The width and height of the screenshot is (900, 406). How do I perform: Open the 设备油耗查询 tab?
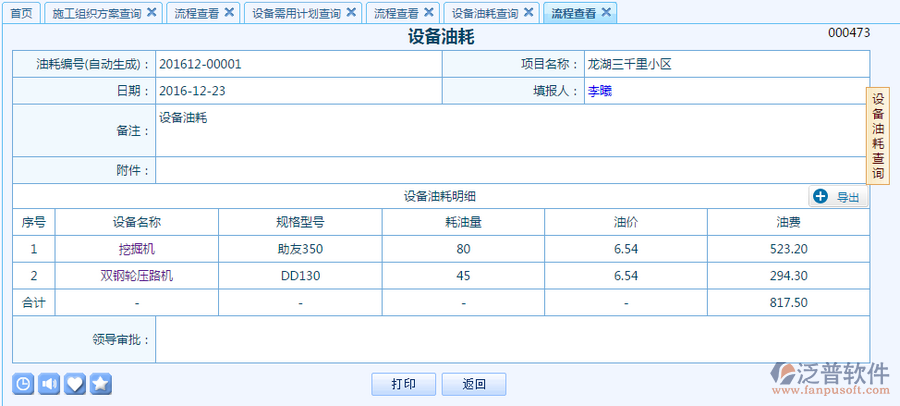tap(485, 13)
